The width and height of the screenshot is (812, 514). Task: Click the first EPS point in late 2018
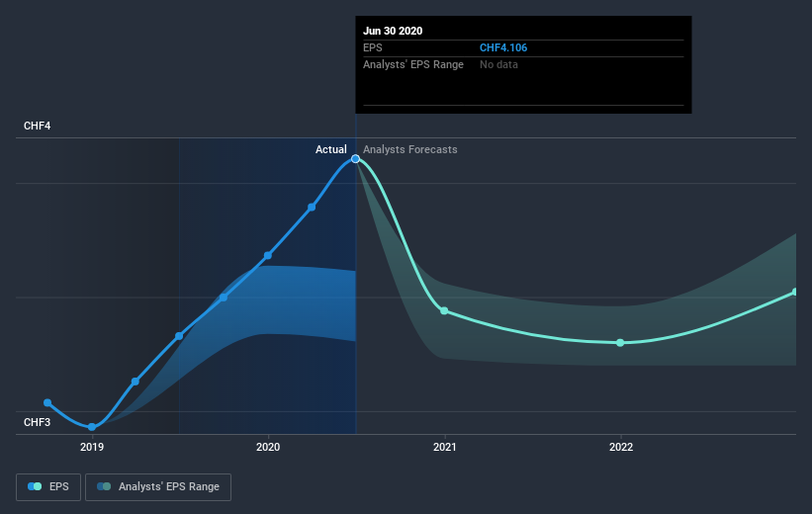[x=47, y=402]
